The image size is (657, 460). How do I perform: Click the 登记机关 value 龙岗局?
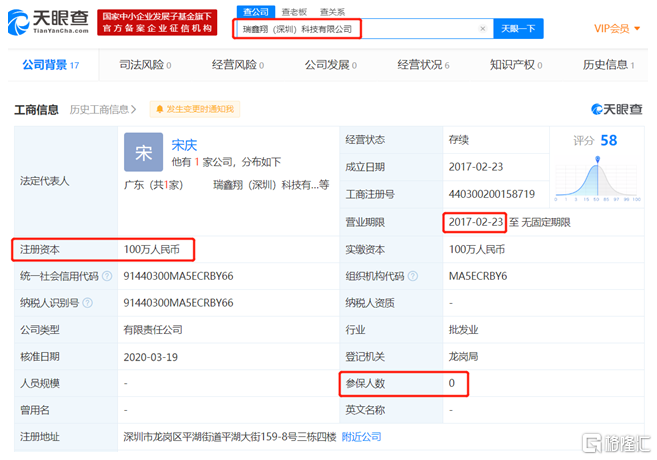(x=463, y=357)
